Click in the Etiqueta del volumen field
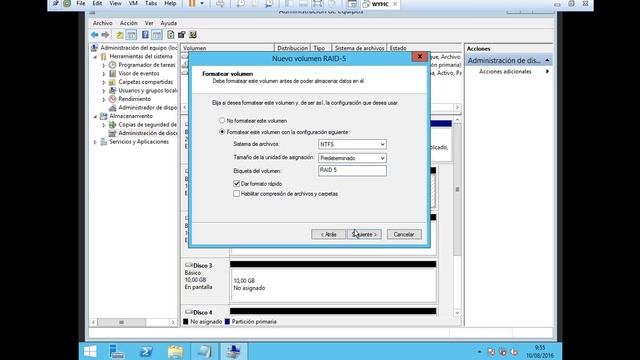The height and width of the screenshot is (360, 640). [352, 171]
